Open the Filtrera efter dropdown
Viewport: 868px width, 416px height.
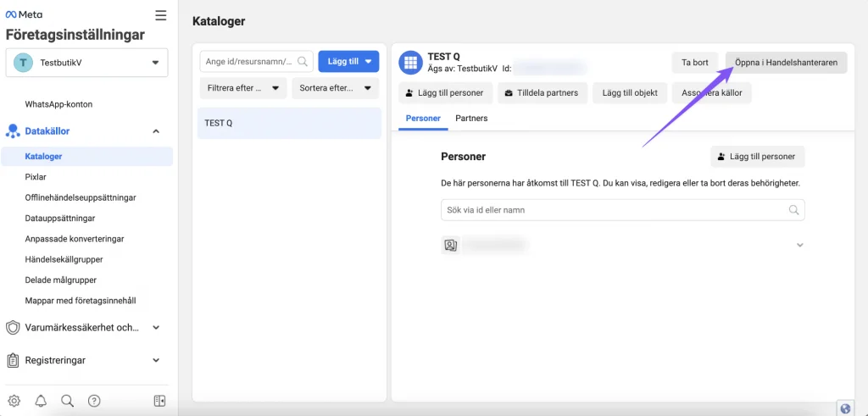coord(243,88)
